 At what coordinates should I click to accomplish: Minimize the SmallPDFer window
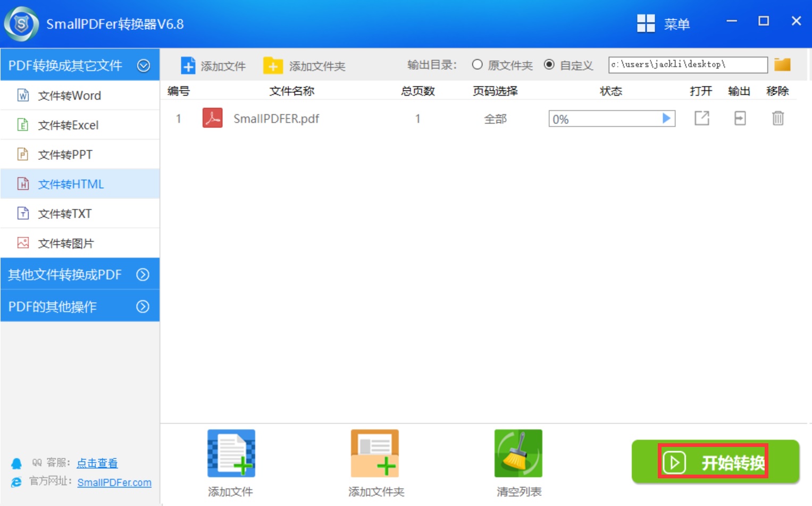[732, 21]
